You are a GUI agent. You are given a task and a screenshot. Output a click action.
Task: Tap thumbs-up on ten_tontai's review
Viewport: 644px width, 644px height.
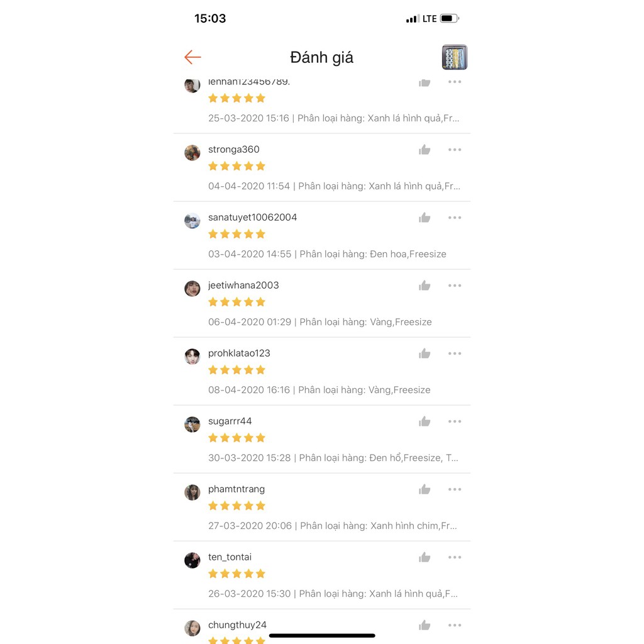(x=425, y=557)
